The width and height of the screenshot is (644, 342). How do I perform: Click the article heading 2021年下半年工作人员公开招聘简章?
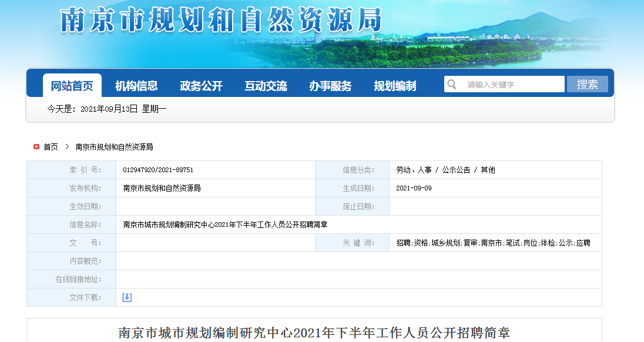pyautogui.click(x=314, y=333)
